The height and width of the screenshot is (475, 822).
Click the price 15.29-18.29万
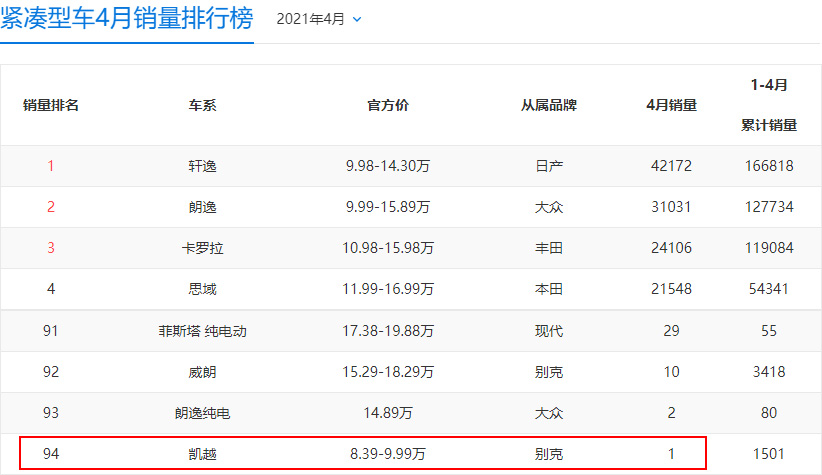click(x=388, y=372)
